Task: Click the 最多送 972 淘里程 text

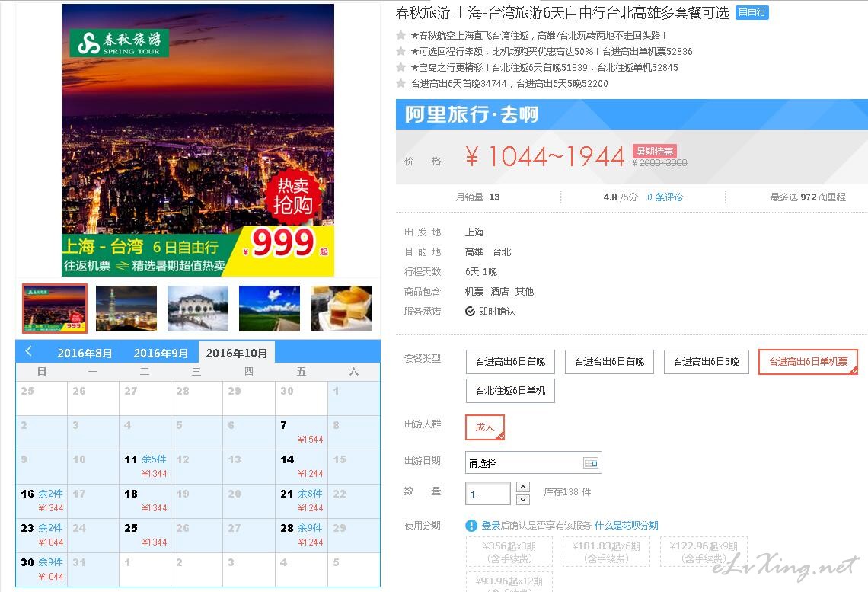Action: [808, 197]
